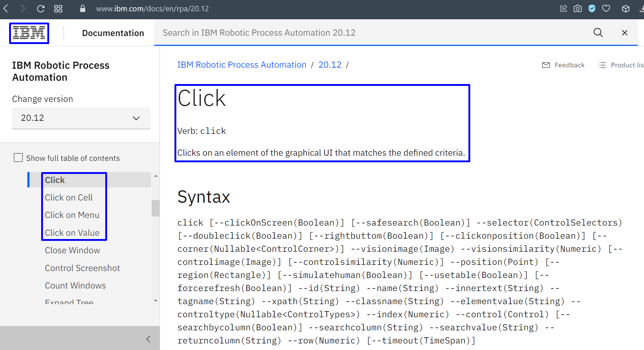The width and height of the screenshot is (644, 350).
Task: Click the address bar URL
Action: coord(152,9)
